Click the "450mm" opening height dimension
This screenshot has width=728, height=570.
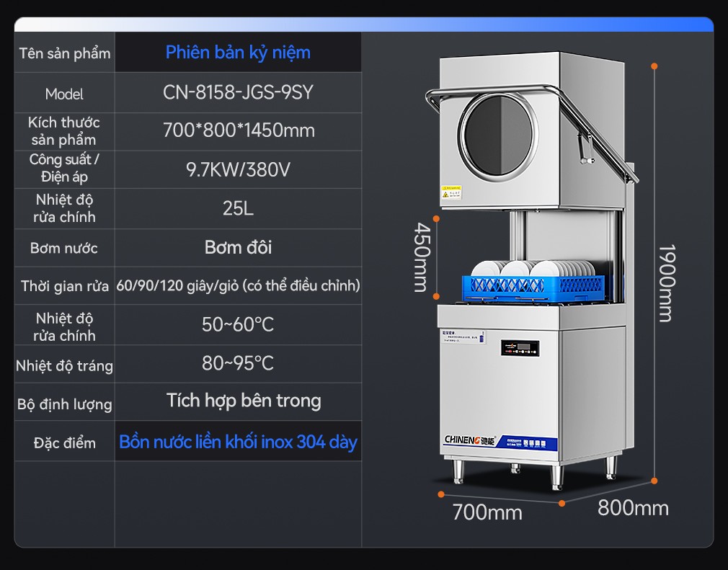tap(422, 257)
